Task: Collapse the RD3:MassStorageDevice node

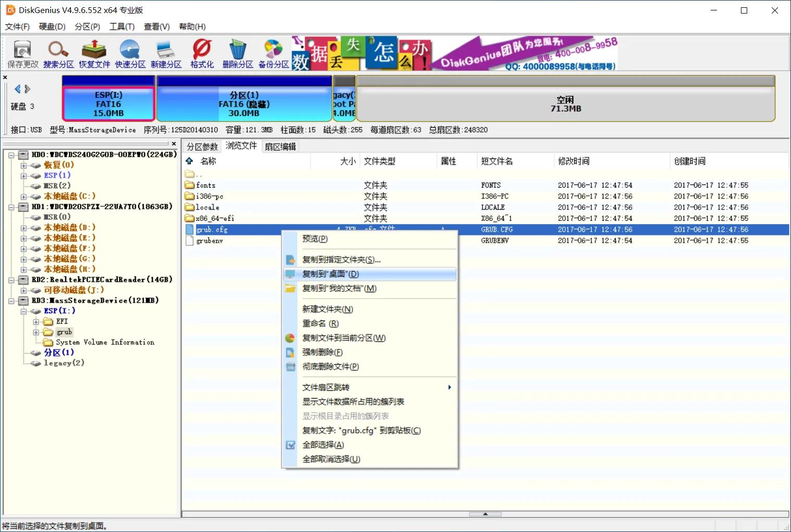Action: 11,300
